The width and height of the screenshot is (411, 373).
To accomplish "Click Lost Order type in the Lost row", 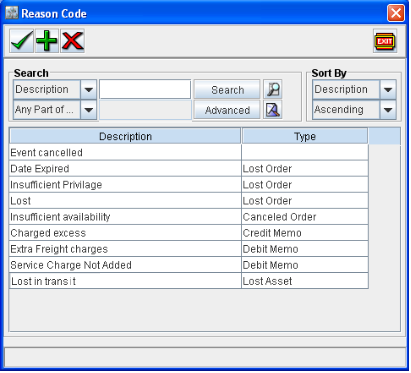I will 305,201.
